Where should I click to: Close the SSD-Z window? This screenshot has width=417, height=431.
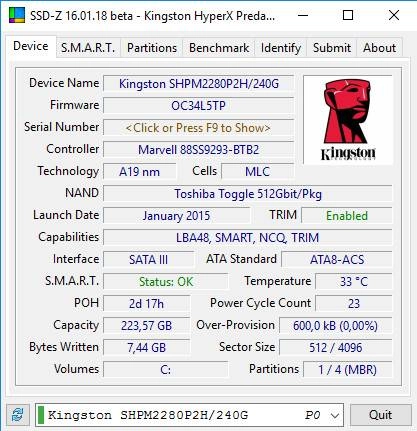(394, 15)
